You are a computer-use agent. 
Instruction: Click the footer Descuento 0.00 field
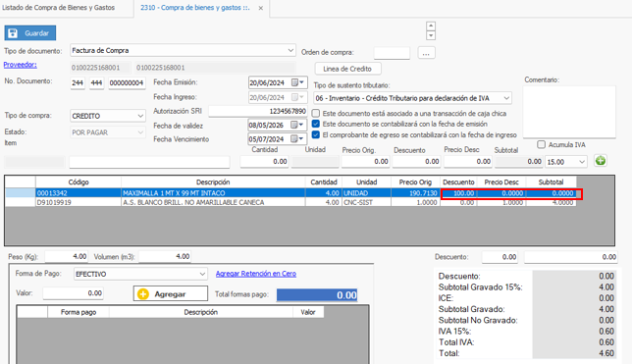coord(500,257)
